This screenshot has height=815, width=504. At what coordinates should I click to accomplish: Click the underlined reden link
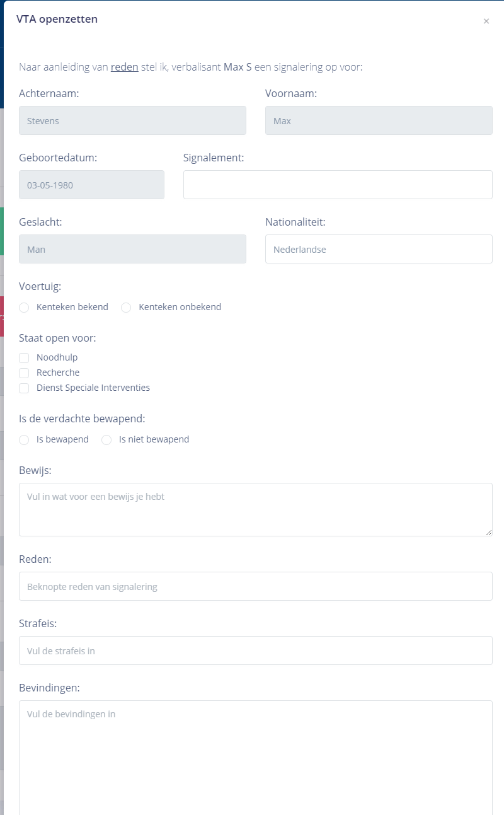point(124,67)
